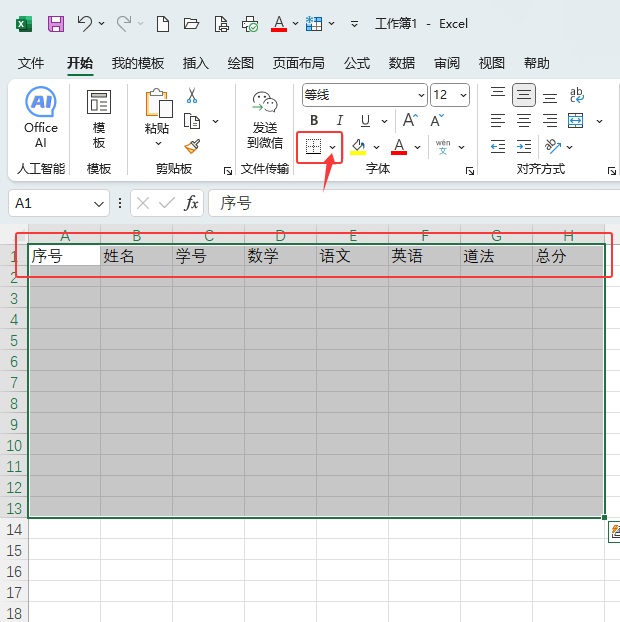The height and width of the screenshot is (622, 620).
Task: Create a new blank workbook icon
Action: (163, 24)
